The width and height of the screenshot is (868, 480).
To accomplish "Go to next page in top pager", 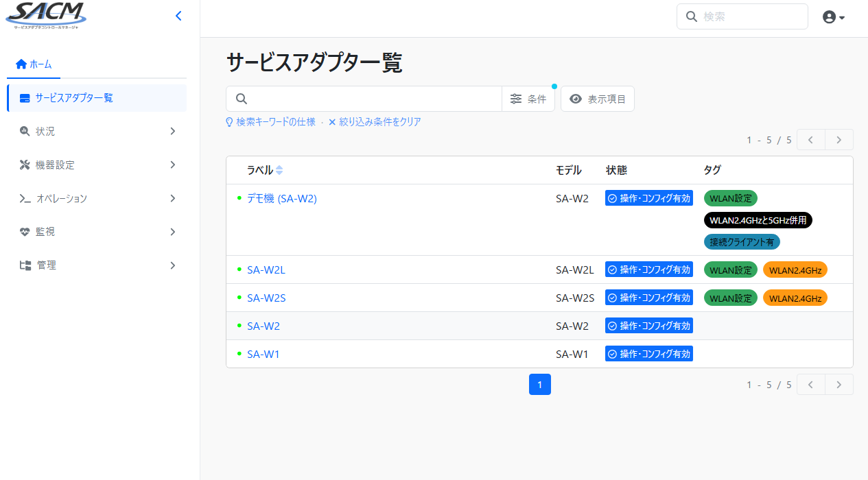I will click(838, 140).
